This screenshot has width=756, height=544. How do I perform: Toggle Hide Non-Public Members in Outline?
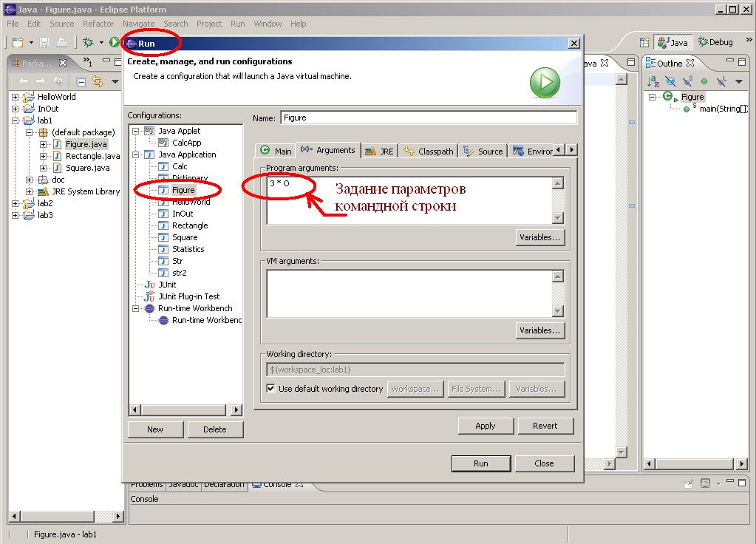click(704, 81)
